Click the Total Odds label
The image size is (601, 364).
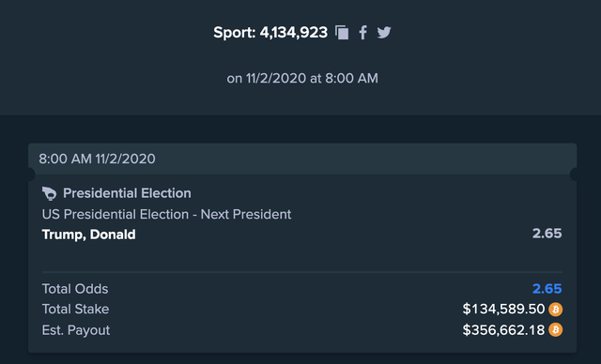[x=75, y=289]
